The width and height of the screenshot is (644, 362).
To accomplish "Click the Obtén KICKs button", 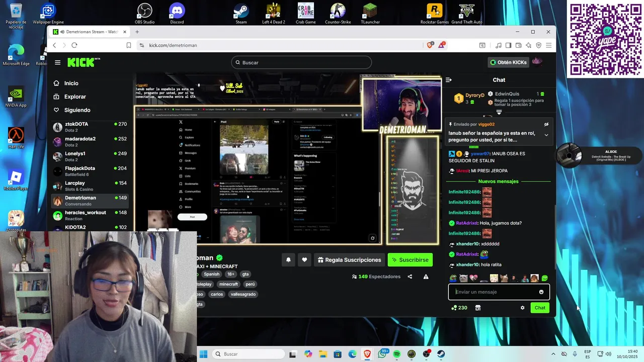I will [508, 62].
